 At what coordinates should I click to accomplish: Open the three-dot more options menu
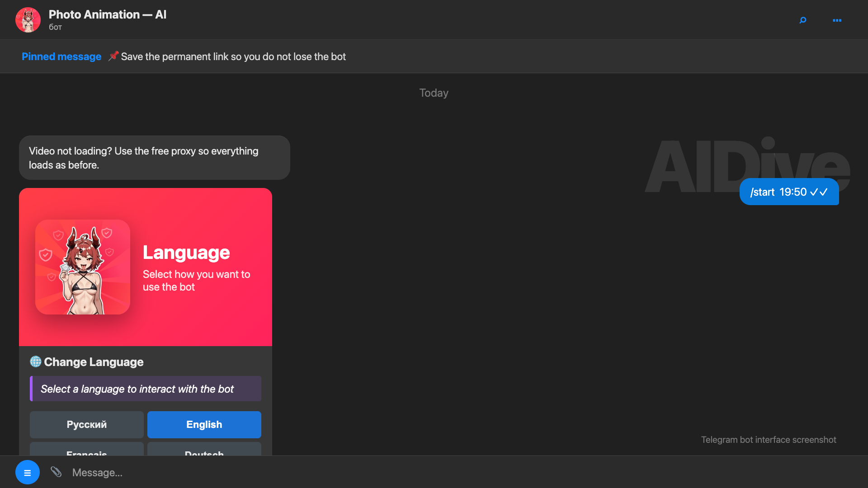pyautogui.click(x=837, y=20)
